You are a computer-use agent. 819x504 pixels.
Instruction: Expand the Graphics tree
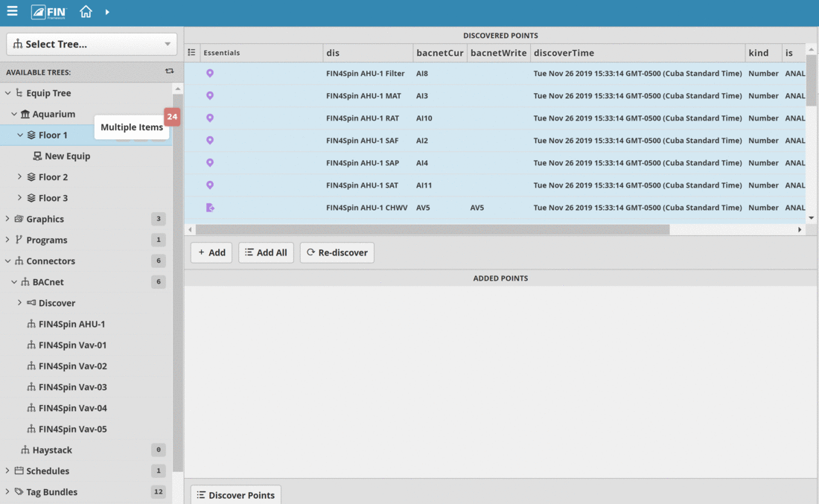click(7, 218)
